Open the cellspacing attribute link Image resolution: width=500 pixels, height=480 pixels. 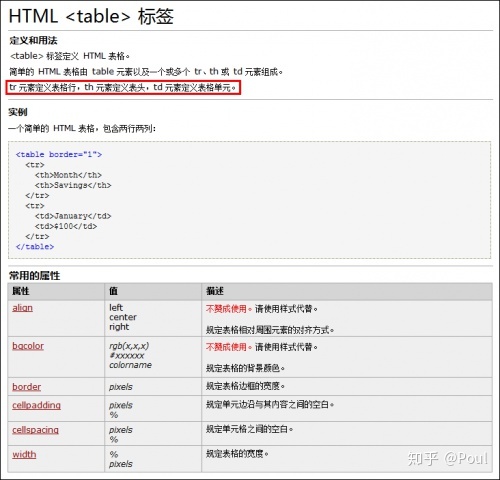tap(35, 430)
